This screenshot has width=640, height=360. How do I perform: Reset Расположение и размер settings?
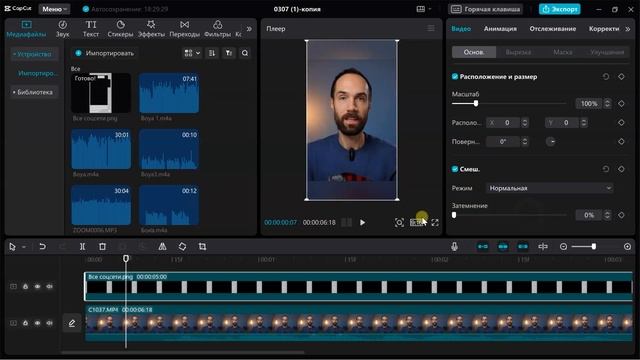click(606, 77)
